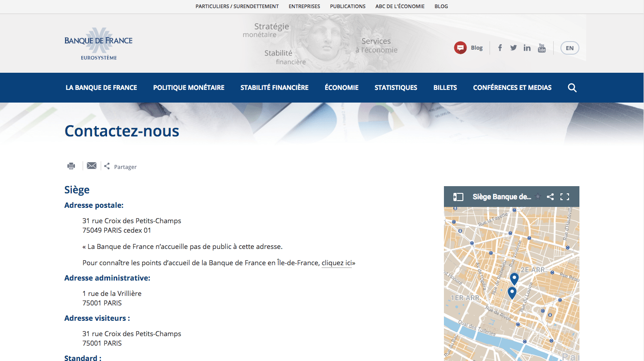Star the Siège Banque de France map
Screen dimensions: 644x361
pos(538,197)
